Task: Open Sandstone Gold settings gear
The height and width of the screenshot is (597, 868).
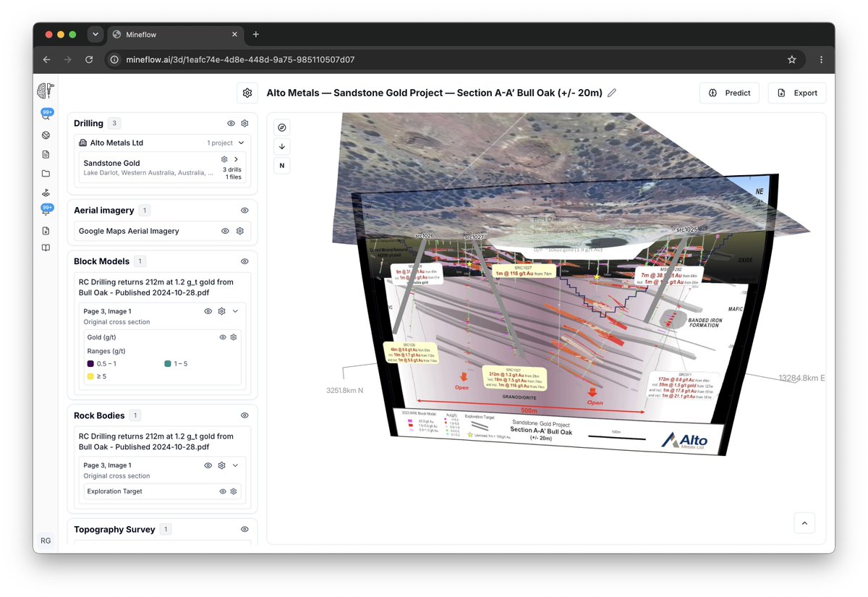Action: click(x=224, y=159)
